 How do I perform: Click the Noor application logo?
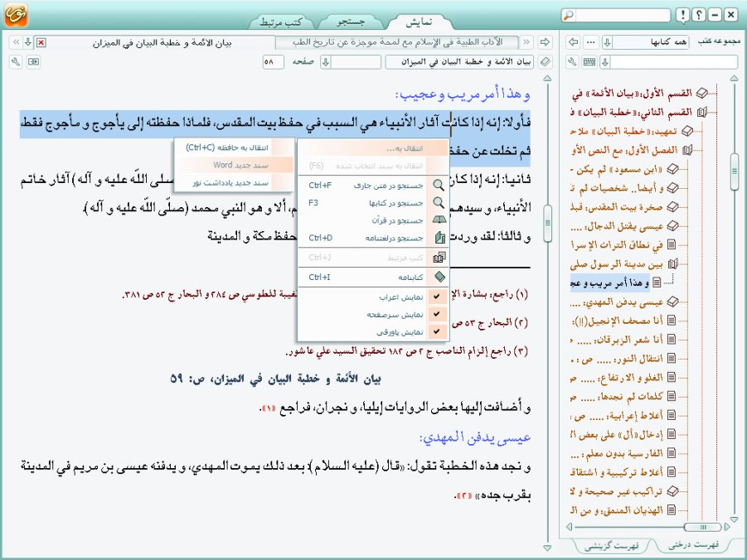(x=16, y=15)
